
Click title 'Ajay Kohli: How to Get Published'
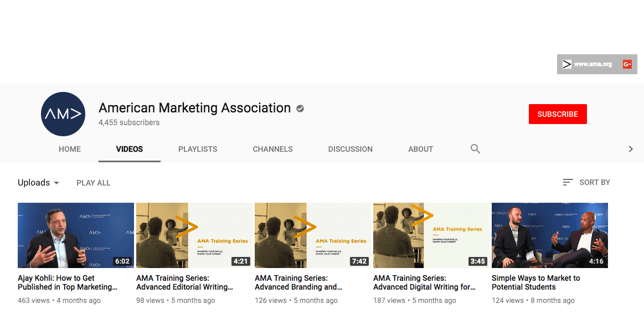point(68,282)
